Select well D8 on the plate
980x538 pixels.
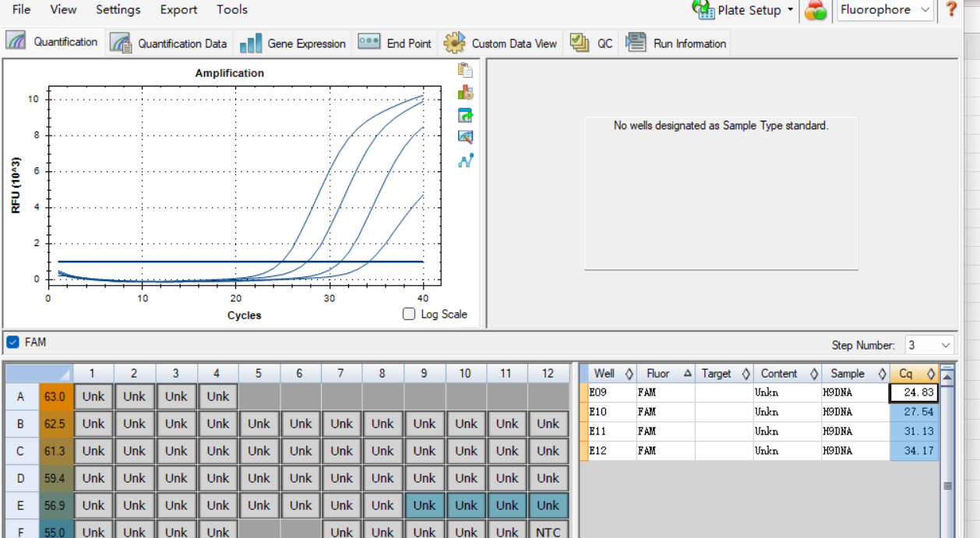tap(382, 478)
